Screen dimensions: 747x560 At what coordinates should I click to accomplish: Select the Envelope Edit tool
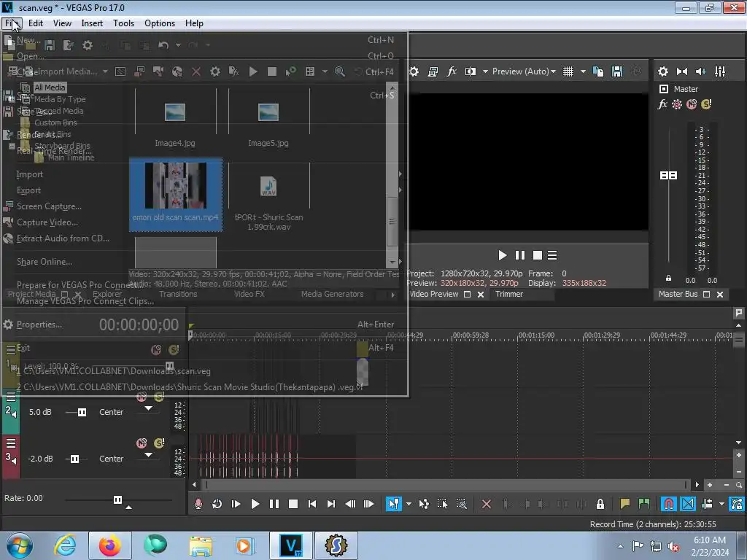click(424, 504)
